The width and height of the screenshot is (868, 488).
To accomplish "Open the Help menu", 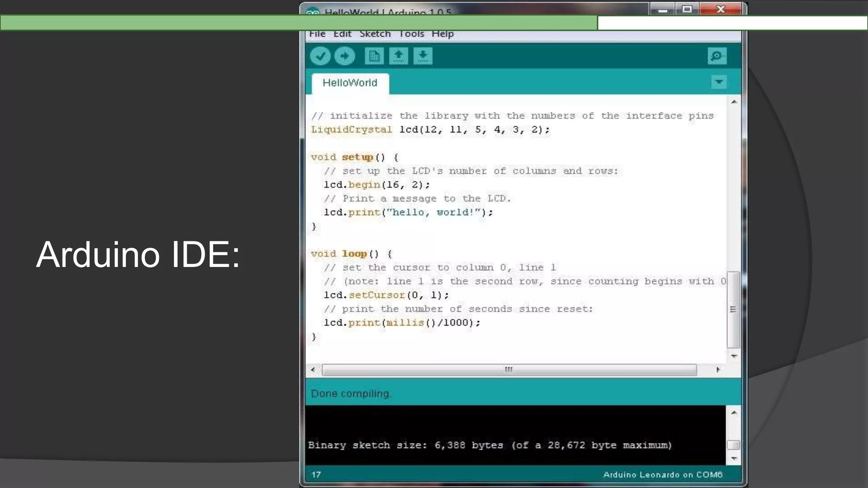I will [442, 34].
